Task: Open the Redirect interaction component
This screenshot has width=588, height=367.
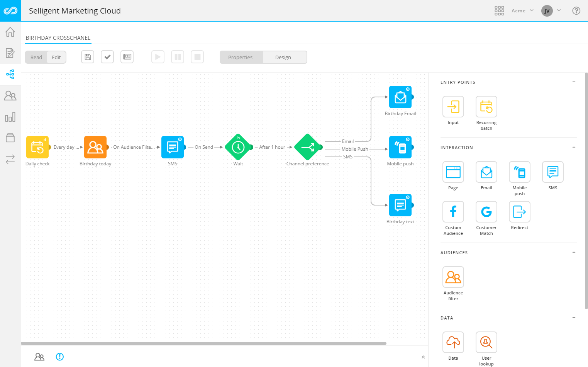Action: click(x=519, y=212)
